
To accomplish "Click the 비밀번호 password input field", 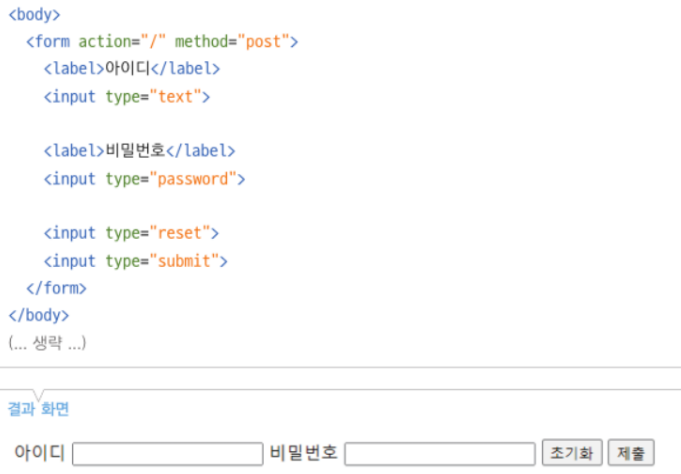I will 440,454.
